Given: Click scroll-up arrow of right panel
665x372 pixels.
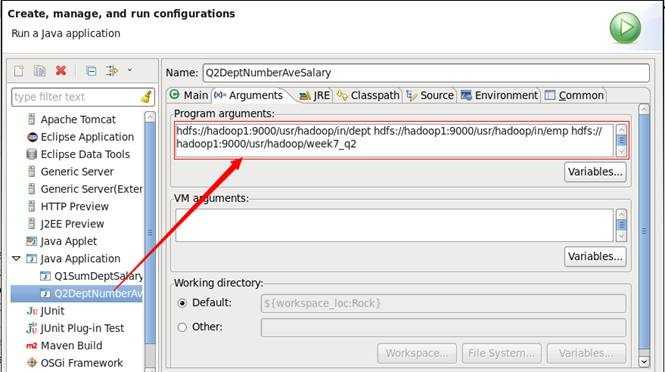Looking at the screenshot, I should tap(644, 109).
